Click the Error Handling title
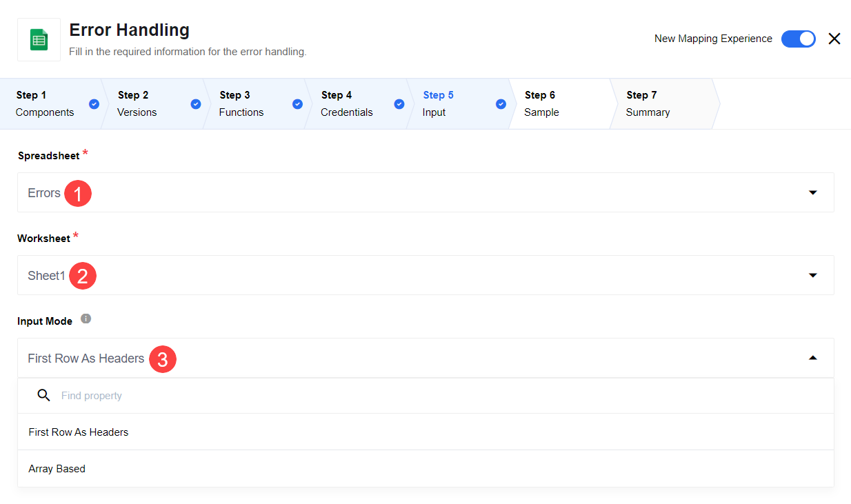Viewport: 851px width, 504px height. tap(129, 30)
